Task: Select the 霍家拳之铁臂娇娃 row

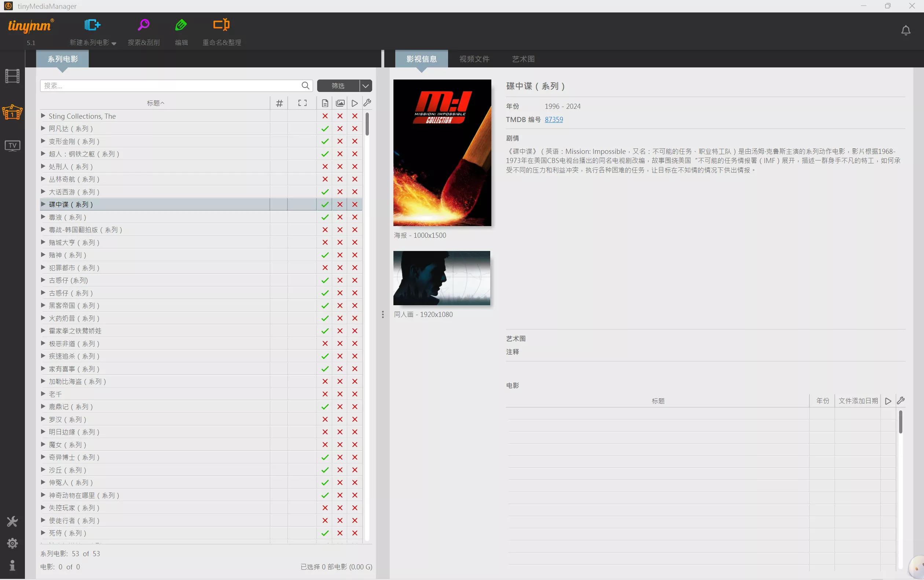Action: (201, 331)
